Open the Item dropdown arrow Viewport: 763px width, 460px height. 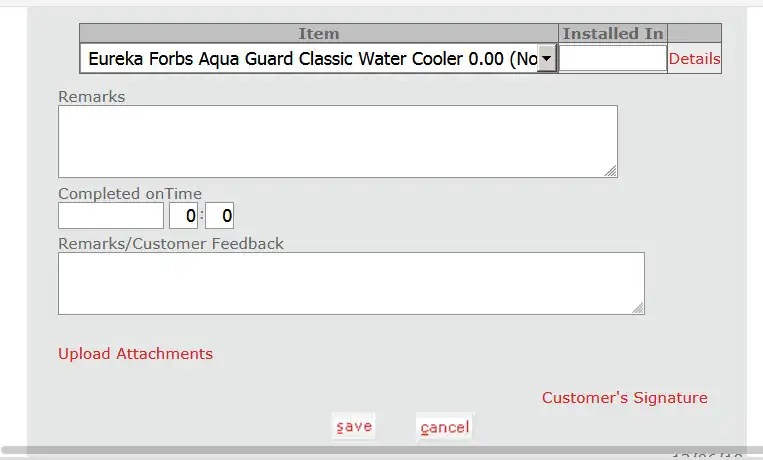click(x=547, y=59)
